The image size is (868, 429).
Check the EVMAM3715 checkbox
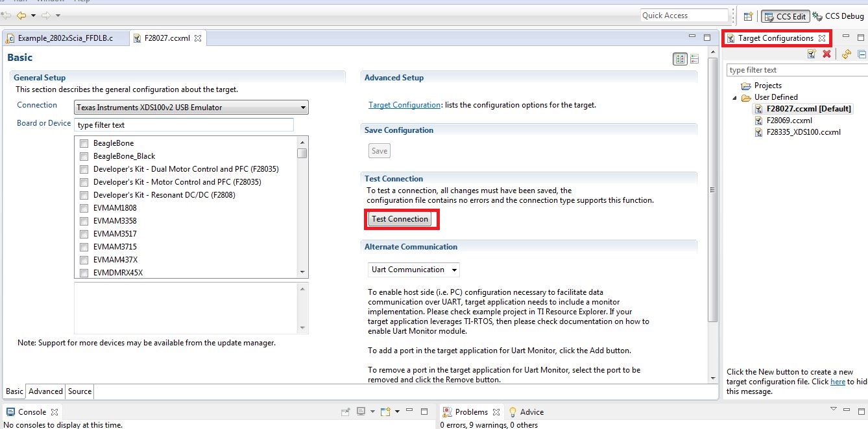tap(84, 247)
